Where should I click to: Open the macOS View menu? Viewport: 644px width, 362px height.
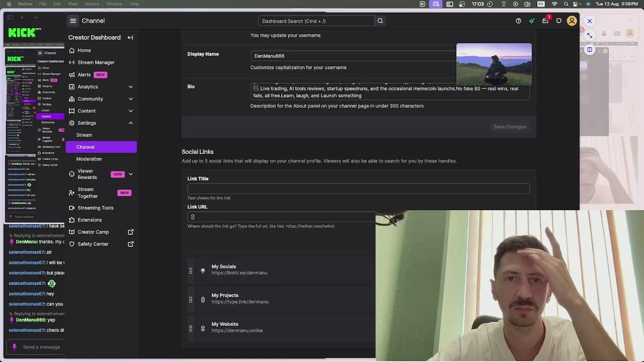73,4
